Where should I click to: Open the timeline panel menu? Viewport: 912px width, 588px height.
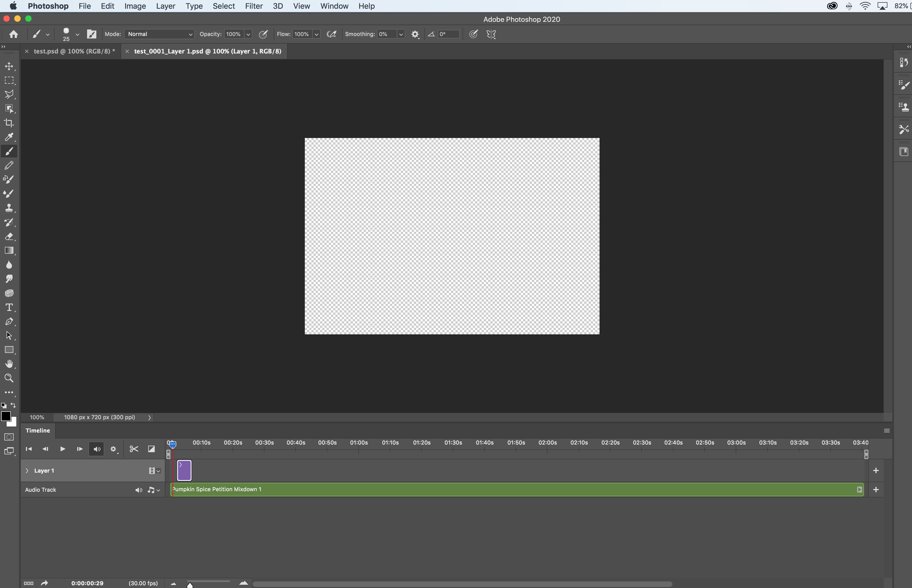coord(886,430)
